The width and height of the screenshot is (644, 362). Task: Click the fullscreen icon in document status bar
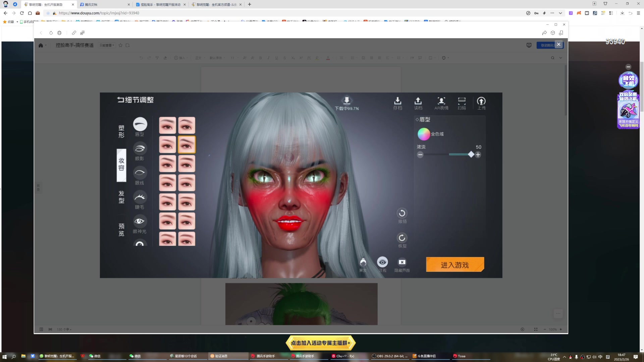point(536,329)
